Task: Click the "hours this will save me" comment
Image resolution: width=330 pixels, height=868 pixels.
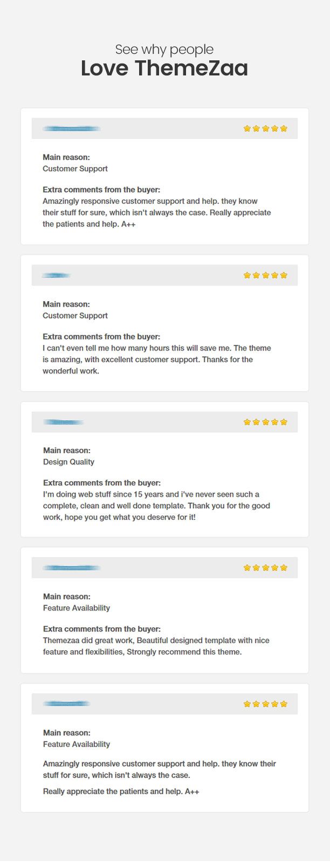Action: pos(156,348)
